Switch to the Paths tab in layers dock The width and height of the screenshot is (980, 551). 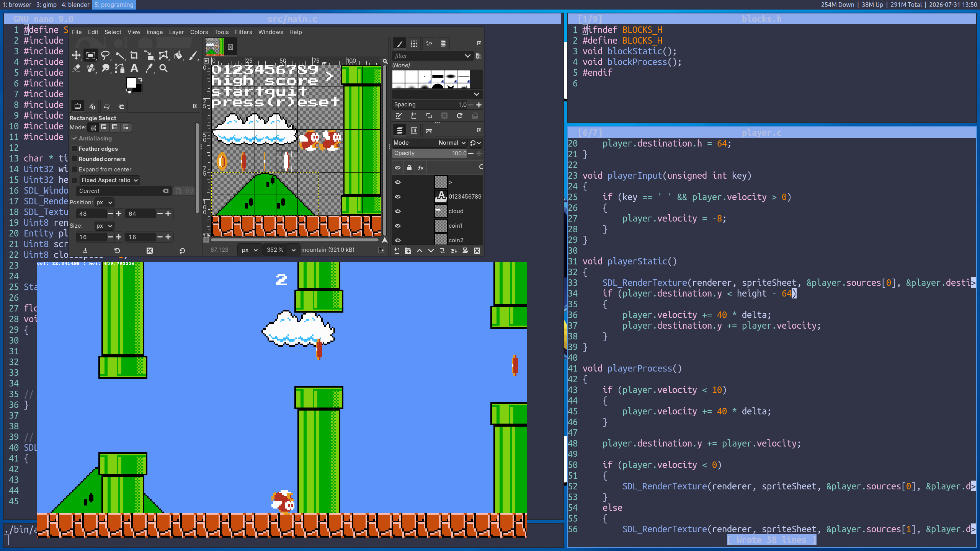[x=429, y=130]
